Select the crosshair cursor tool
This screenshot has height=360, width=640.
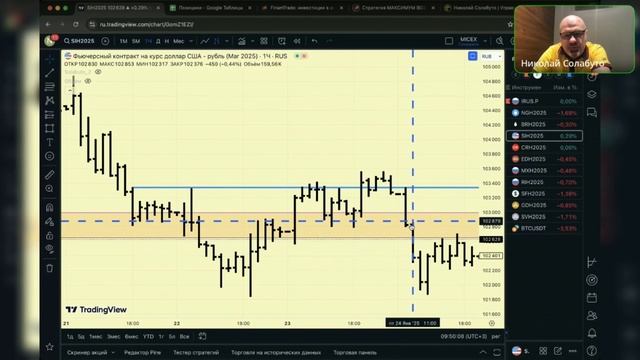pos(50,59)
